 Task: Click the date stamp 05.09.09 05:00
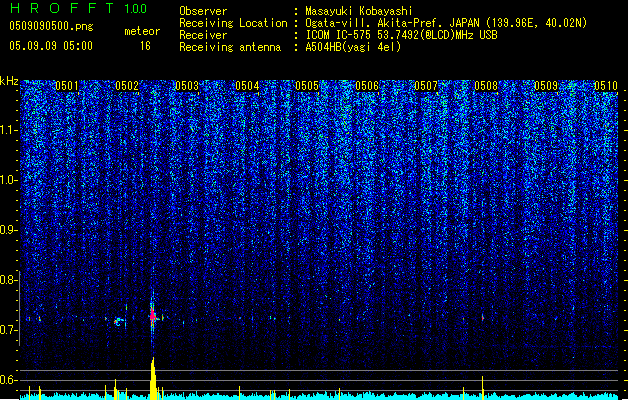coord(51,46)
